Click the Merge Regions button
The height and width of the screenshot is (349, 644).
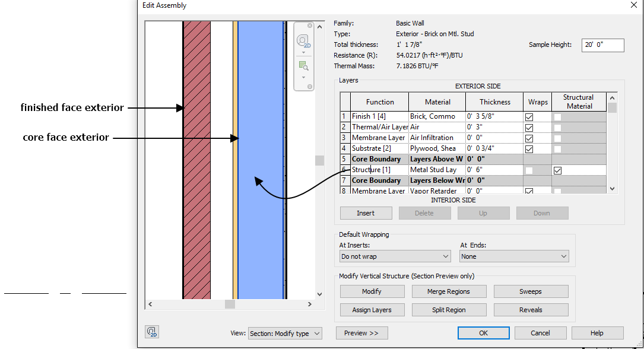tap(449, 291)
